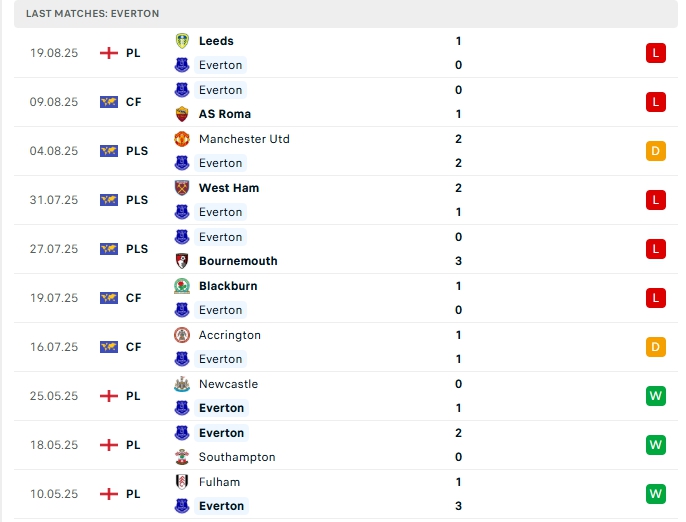Click the AS Roma crest icon
This screenshot has width=686, height=522.
click(x=182, y=114)
